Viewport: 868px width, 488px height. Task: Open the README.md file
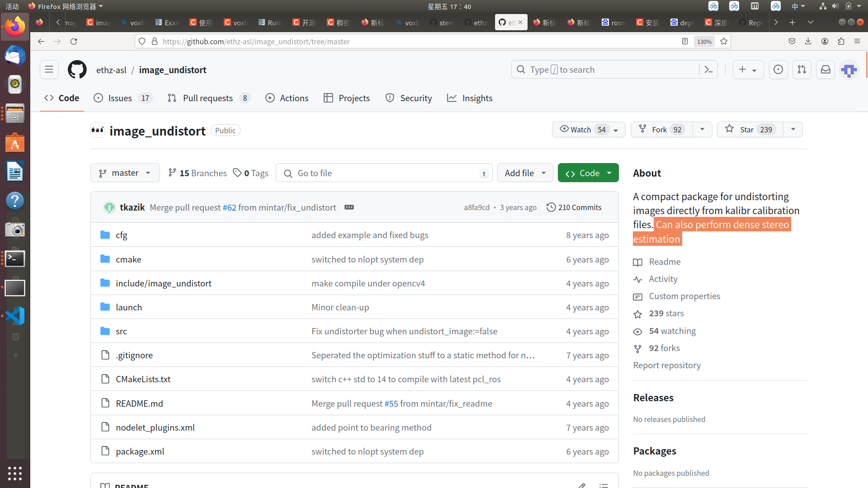(139, 404)
